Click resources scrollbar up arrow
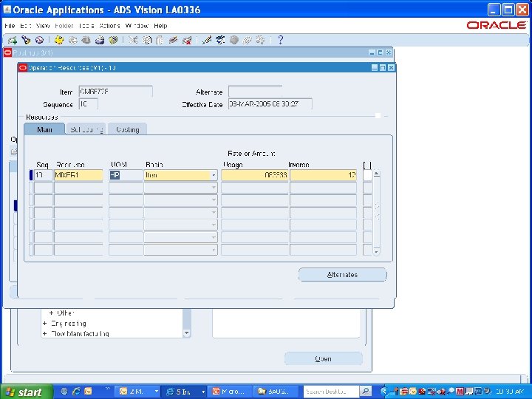532x399 pixels. [x=376, y=174]
